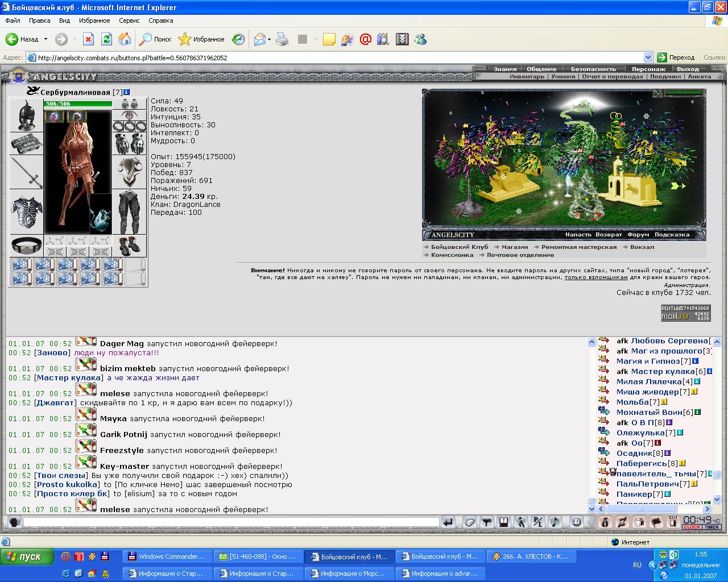
Task: Click the Переход go button
Action: point(676,57)
